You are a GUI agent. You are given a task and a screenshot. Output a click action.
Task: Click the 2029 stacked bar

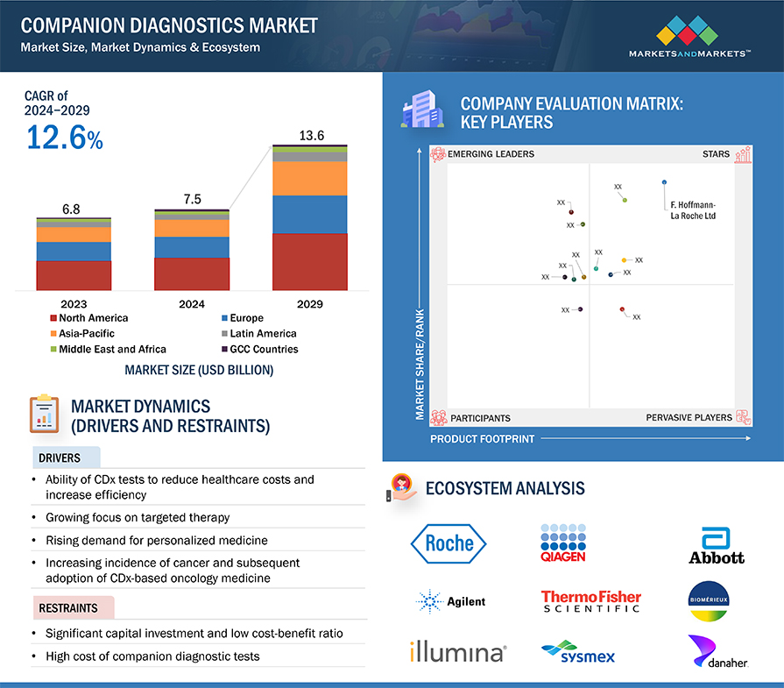(x=310, y=217)
